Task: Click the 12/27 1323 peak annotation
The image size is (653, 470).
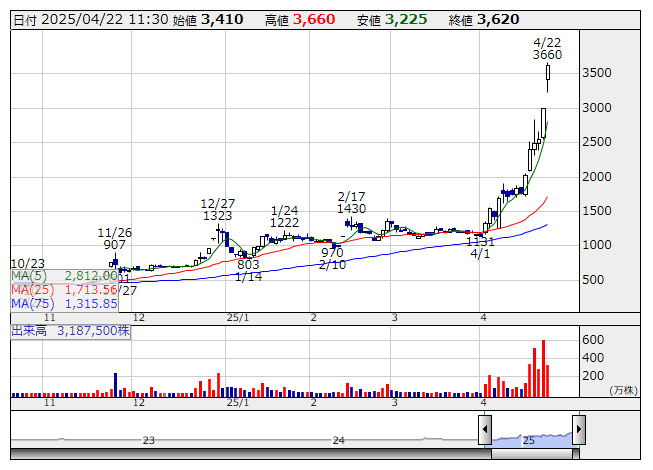Action: pos(216,208)
